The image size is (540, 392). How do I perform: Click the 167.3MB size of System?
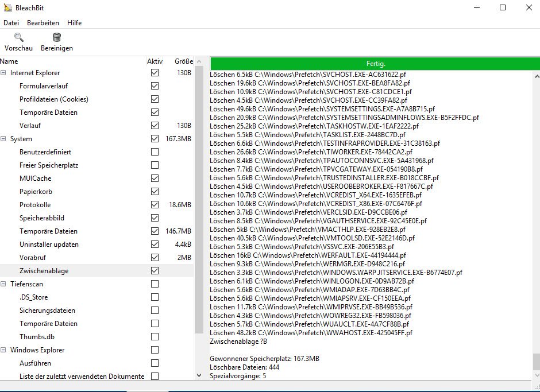(x=178, y=139)
